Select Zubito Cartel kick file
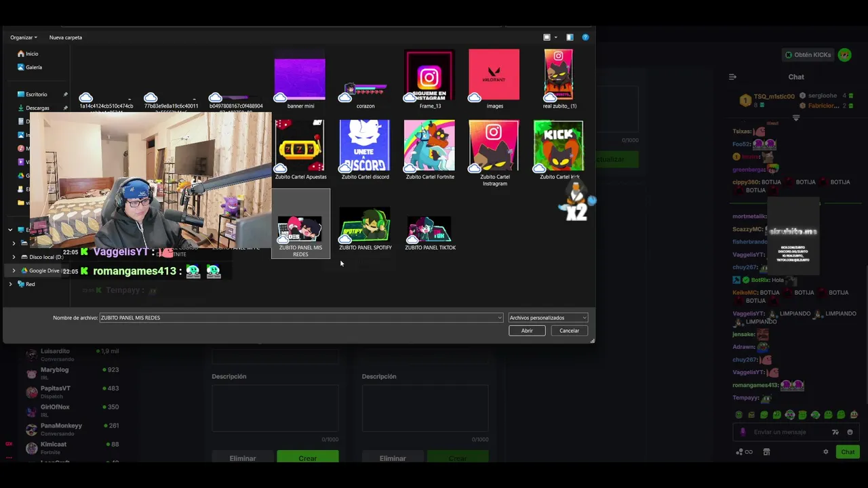This screenshot has height=488, width=868. (x=559, y=150)
